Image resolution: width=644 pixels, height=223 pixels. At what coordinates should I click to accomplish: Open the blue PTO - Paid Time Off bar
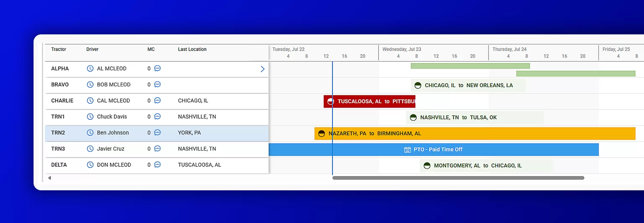tap(434, 150)
